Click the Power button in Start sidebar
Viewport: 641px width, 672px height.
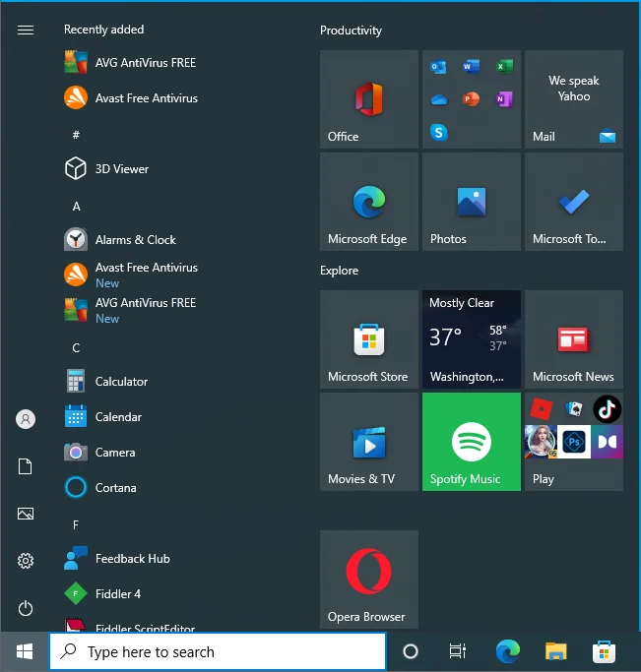pos(26,608)
